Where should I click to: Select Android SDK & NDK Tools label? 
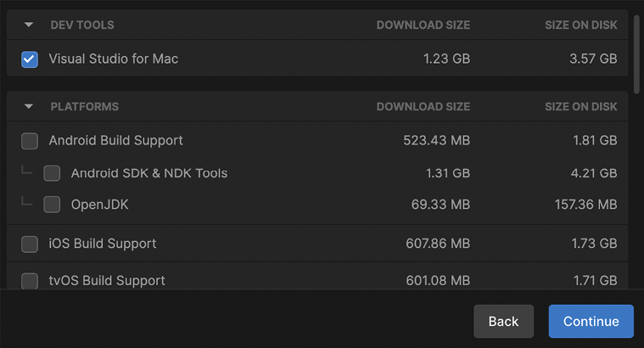point(149,173)
